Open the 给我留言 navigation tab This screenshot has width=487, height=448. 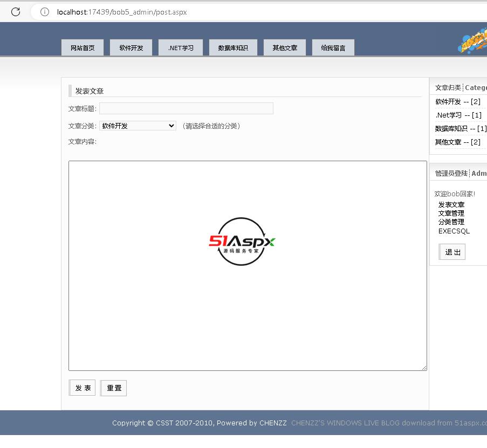point(333,48)
